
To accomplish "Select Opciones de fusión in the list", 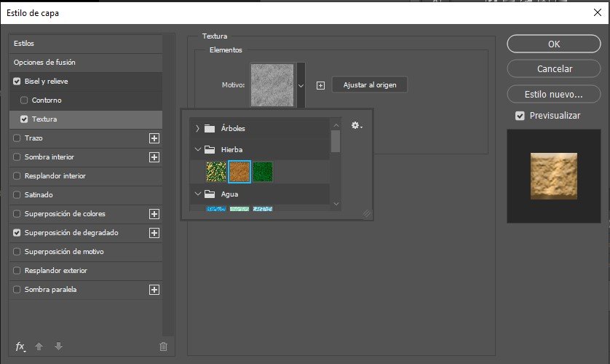I will pyautogui.click(x=44, y=63).
